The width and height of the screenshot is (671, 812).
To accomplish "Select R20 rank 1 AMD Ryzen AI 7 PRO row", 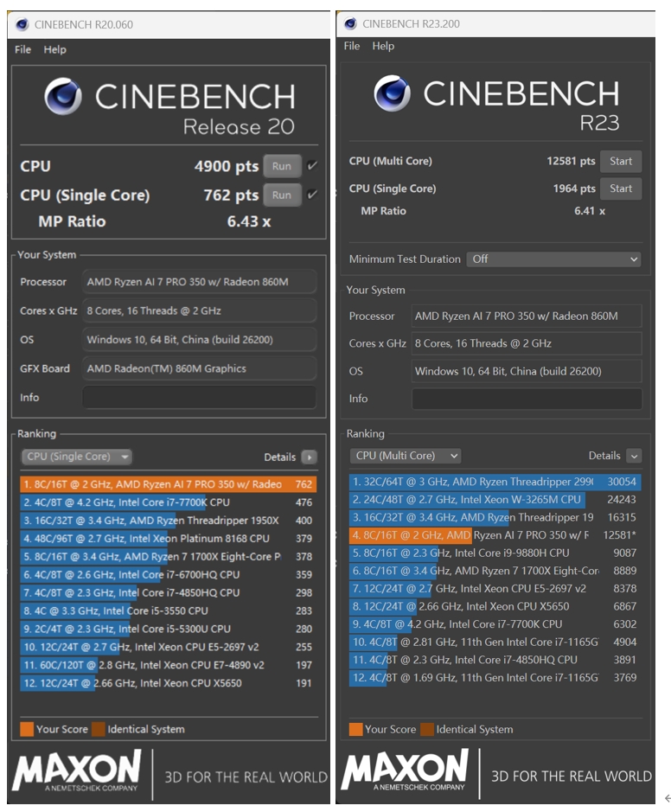I will coord(169,484).
